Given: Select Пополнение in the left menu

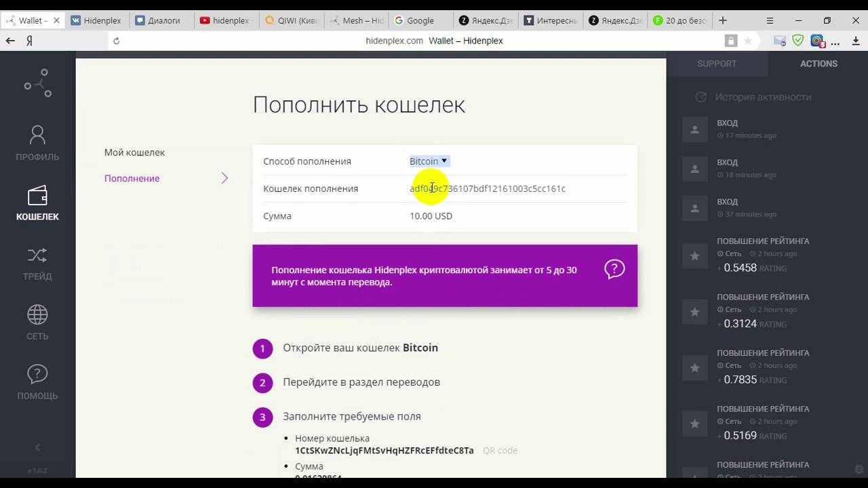Looking at the screenshot, I should (132, 178).
